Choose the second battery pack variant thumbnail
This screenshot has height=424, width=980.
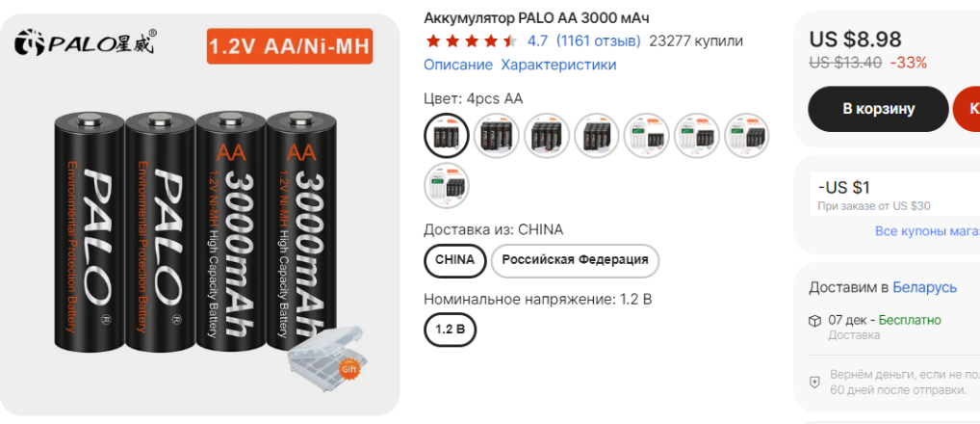(497, 136)
